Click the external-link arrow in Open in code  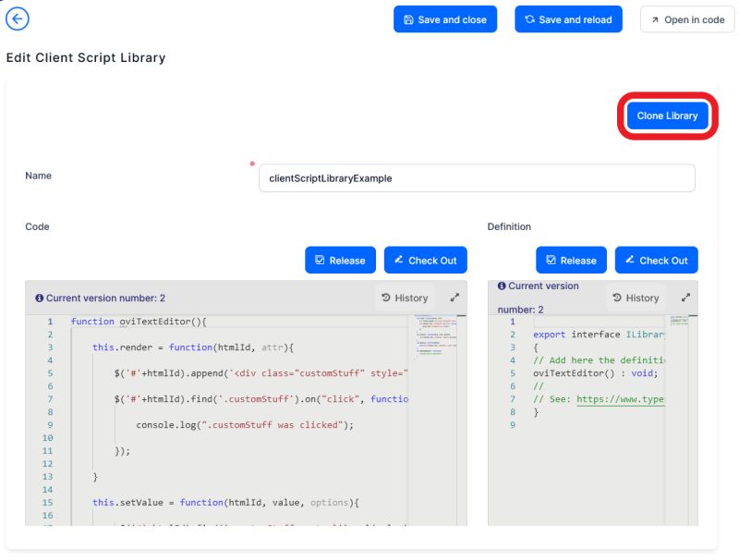point(653,18)
